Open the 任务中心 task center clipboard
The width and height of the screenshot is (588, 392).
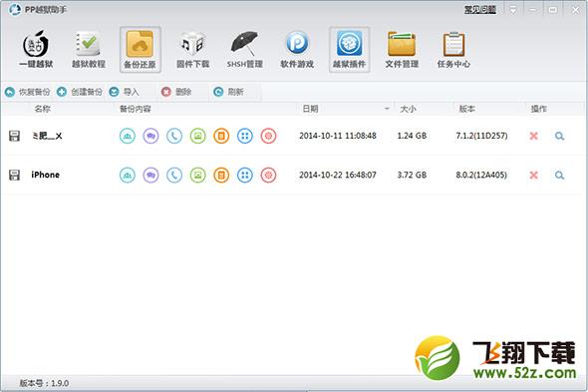pos(453,50)
